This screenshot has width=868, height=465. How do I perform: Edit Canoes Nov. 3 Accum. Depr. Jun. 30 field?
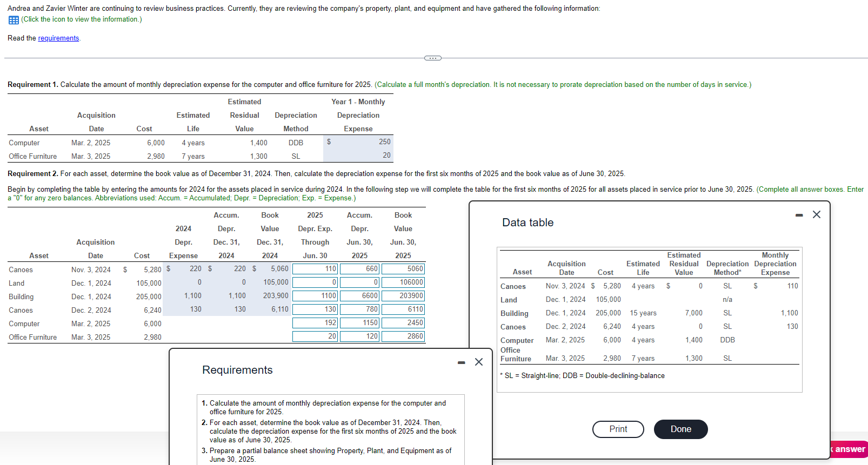[359, 269]
